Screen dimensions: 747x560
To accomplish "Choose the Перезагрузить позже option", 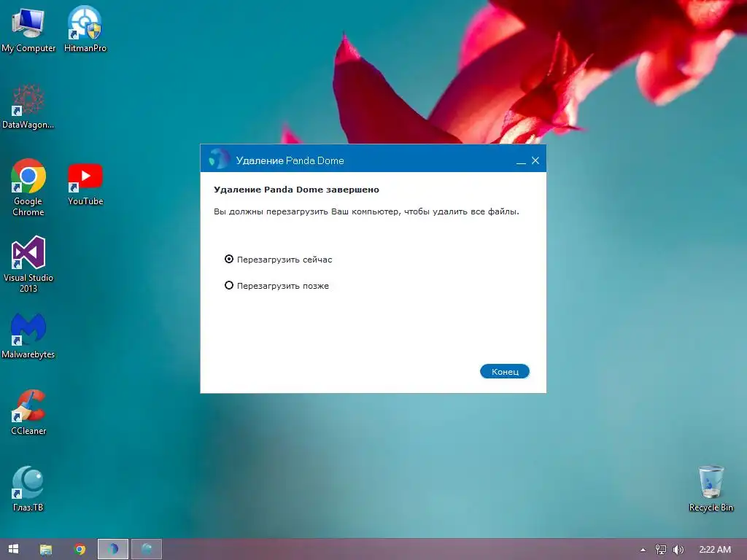I will [x=276, y=285].
